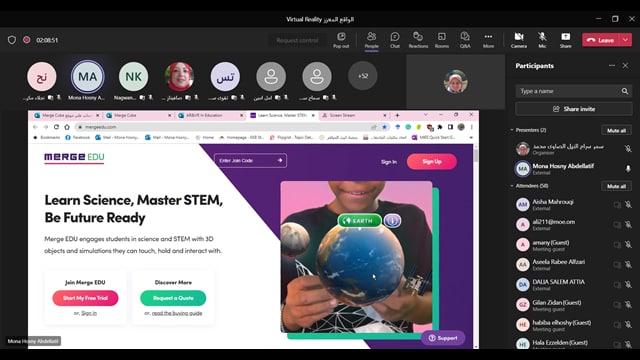Click the MA participant avatar
The width and height of the screenshot is (640, 360).
[x=87, y=76]
